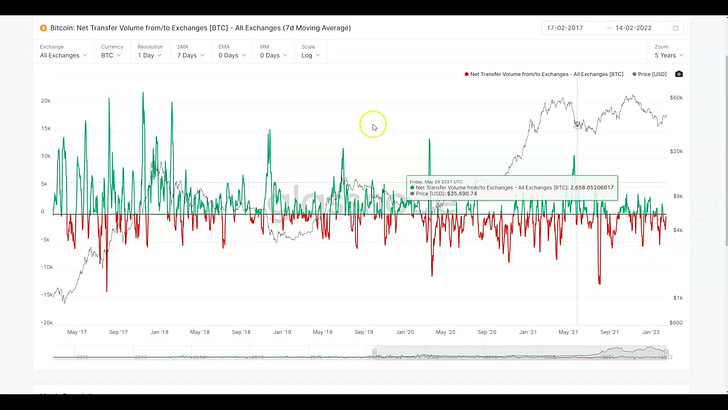Click the start date field 17-02-2017
The width and height of the screenshot is (728, 410).
click(565, 28)
